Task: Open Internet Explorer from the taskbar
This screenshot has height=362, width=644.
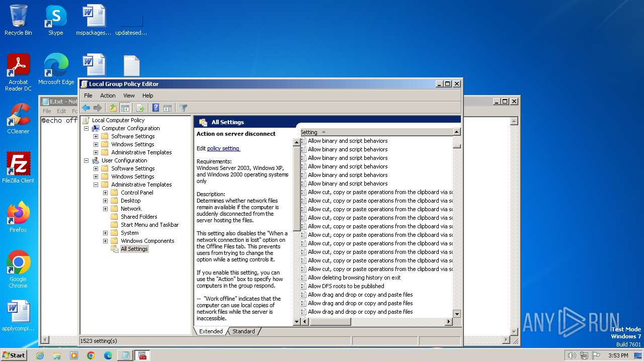Action: tap(40, 355)
